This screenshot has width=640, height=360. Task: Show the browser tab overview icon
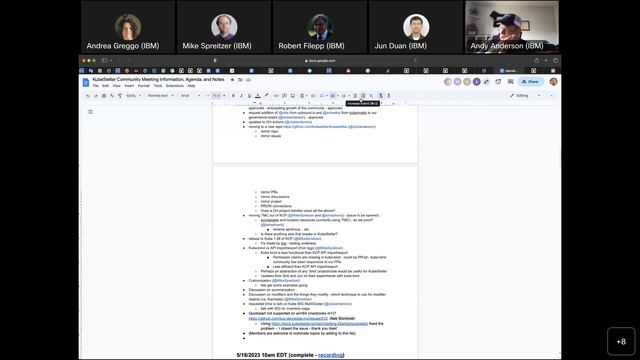556,60
